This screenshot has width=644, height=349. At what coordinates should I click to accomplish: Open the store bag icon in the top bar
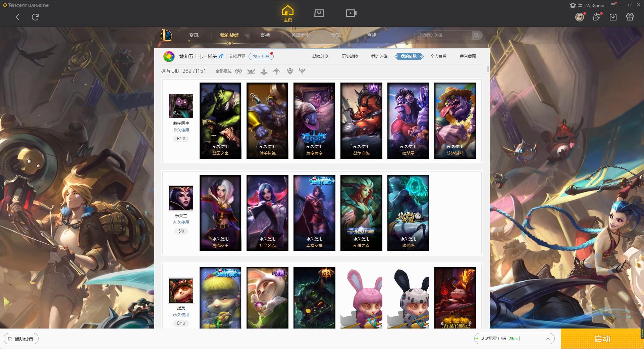pyautogui.click(x=319, y=13)
